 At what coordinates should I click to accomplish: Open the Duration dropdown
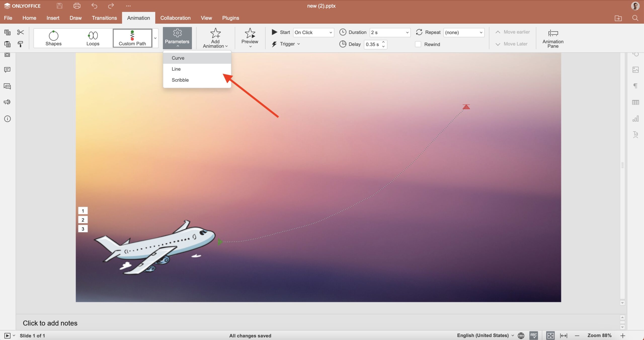point(390,32)
